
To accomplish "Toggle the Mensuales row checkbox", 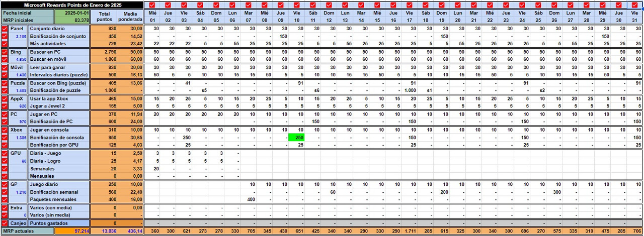I will (x=5, y=176).
